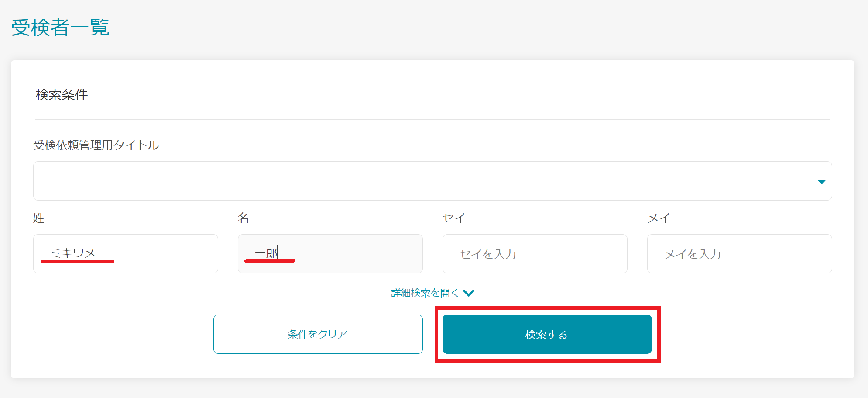Click the red-highlighted 検索する button
Viewport: 868px width, 398px height.
[x=546, y=334]
